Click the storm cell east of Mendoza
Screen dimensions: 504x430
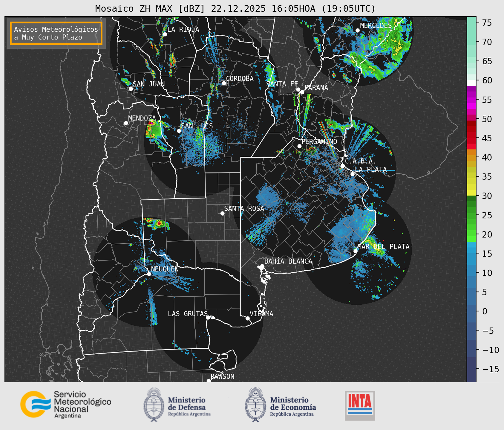pos(153,130)
